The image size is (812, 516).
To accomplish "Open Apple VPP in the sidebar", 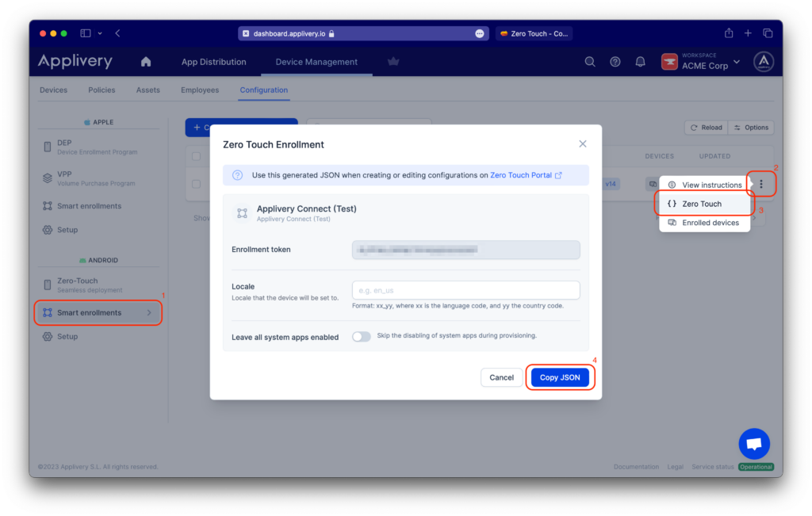I will tap(98, 178).
